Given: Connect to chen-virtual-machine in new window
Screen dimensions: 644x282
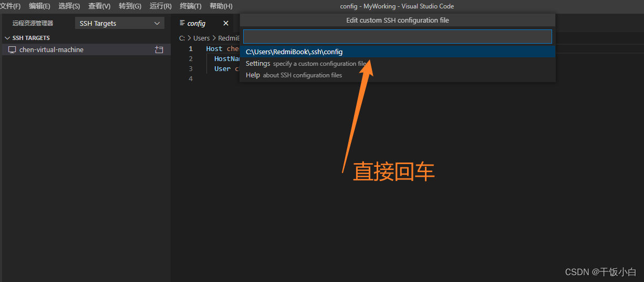Looking at the screenshot, I should pos(159,49).
